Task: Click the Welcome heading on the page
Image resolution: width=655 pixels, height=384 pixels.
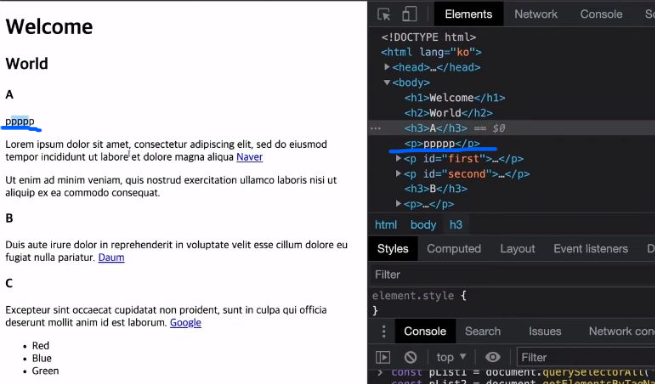Action: tap(49, 27)
